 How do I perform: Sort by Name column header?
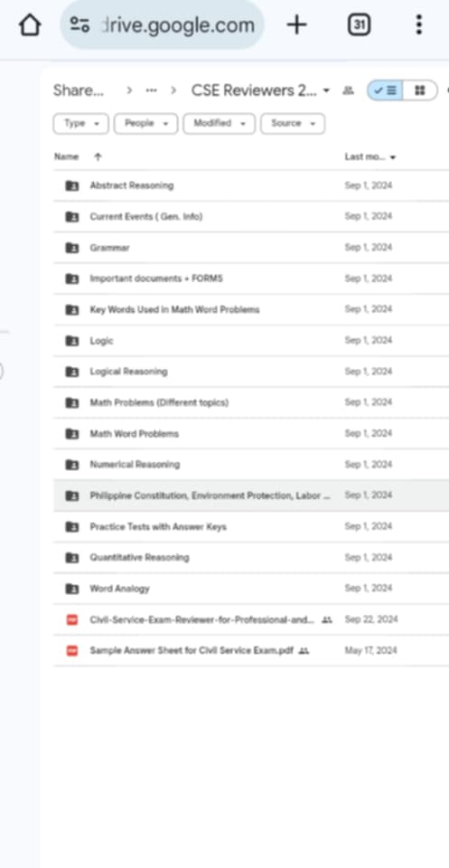[66, 156]
